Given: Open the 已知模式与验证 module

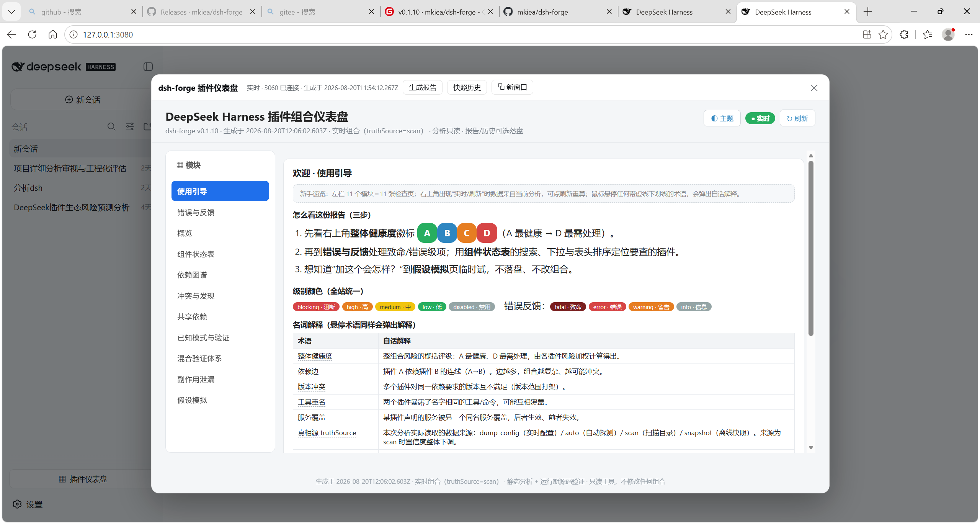Looking at the screenshot, I should coord(220,337).
